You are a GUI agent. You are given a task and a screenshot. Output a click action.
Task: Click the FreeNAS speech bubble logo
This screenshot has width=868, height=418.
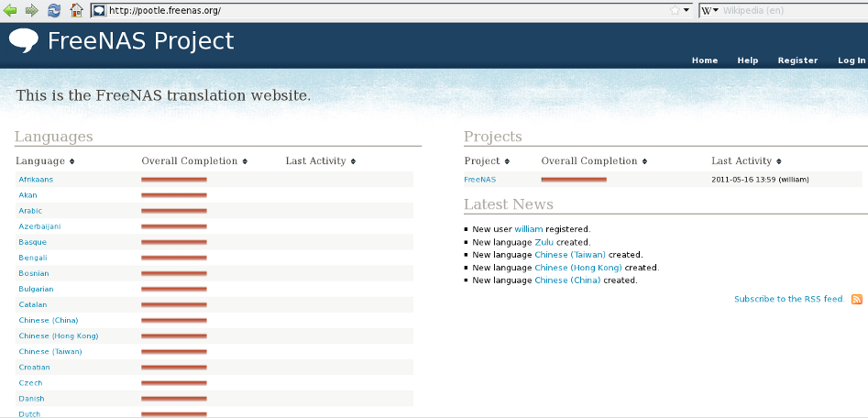click(x=24, y=41)
